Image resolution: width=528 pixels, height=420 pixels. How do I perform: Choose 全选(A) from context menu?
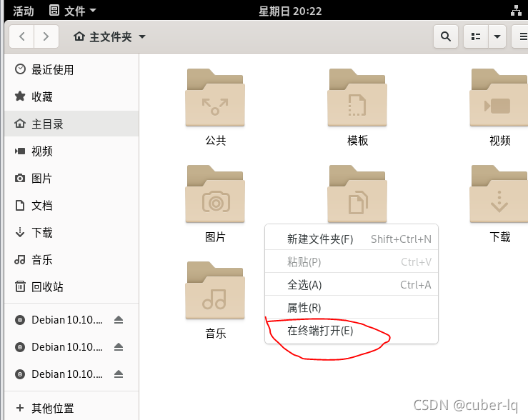(352, 285)
